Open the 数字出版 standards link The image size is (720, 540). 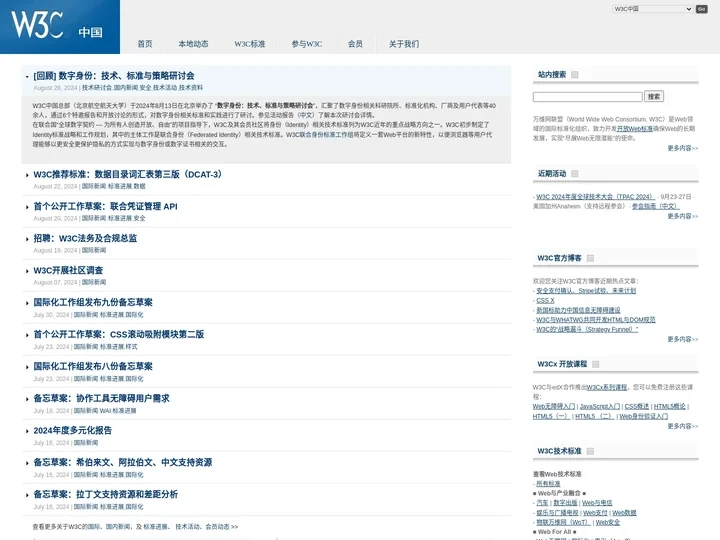click(x=565, y=503)
